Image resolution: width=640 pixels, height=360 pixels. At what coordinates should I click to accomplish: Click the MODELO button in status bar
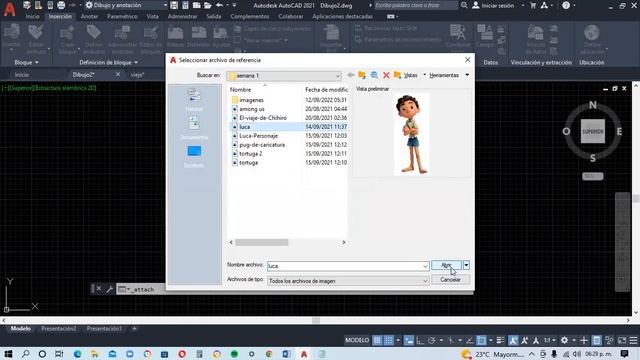click(357, 340)
